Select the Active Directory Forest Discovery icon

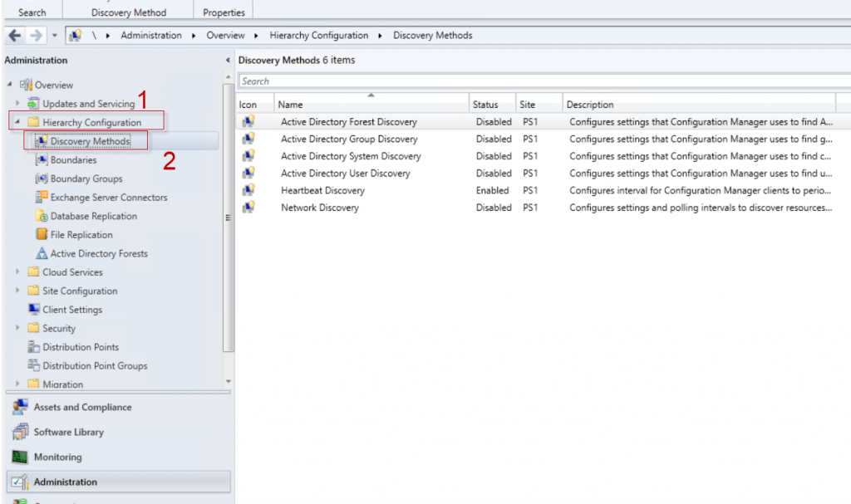coord(248,121)
